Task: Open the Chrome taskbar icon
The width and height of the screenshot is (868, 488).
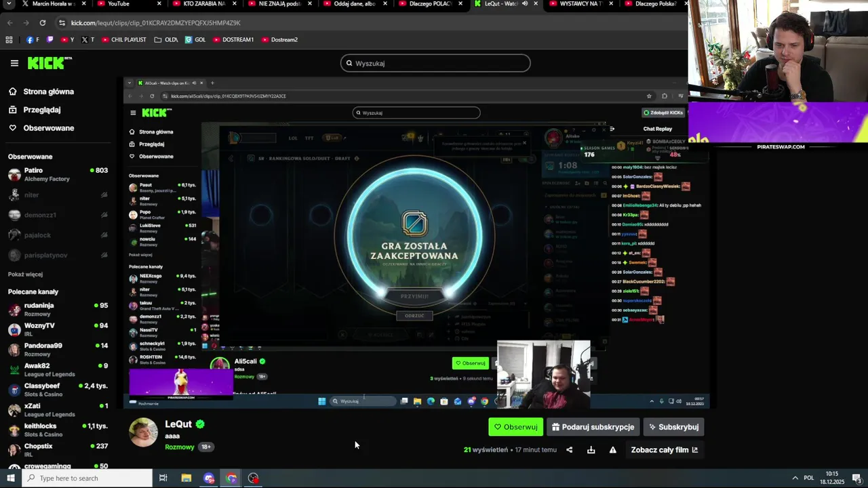Action: tap(231, 478)
